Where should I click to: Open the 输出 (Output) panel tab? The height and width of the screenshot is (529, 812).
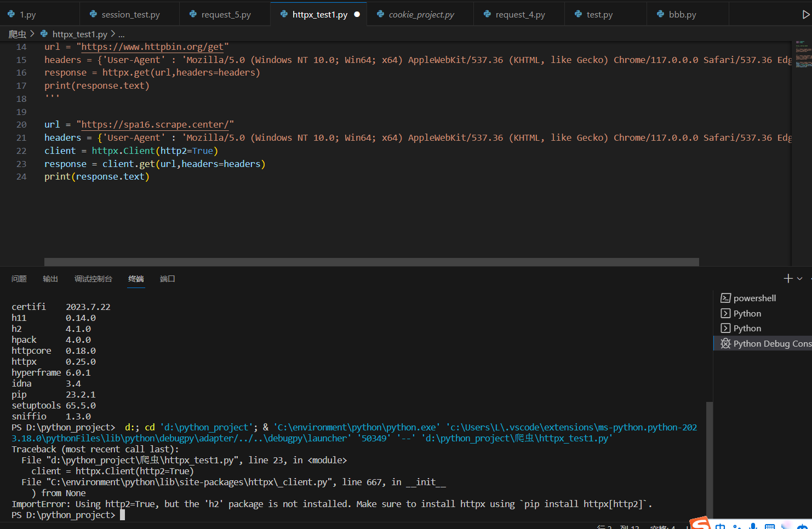[50, 279]
